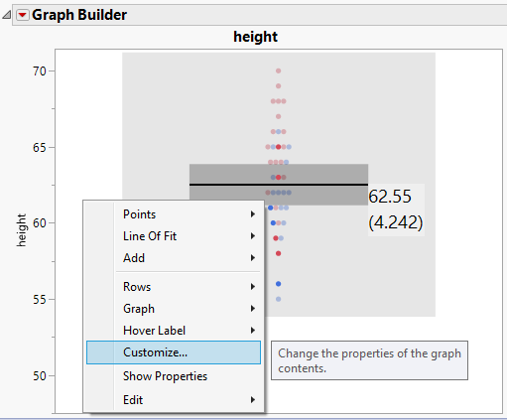
Task: Collapse the Graph Builder outline with gray triangle
Action: 6,15
